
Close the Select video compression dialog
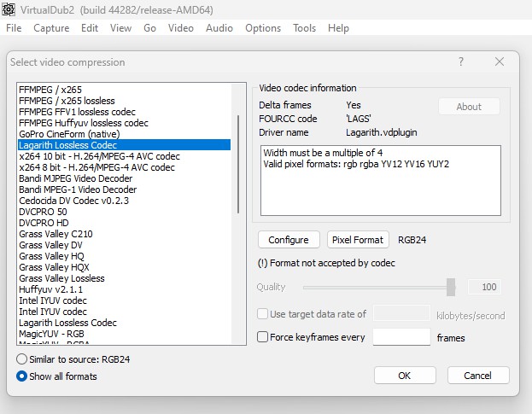(x=499, y=61)
